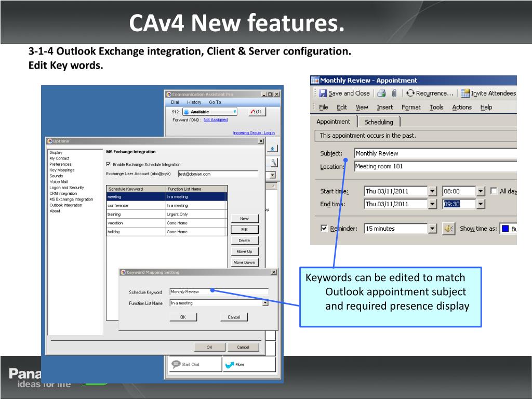This screenshot has height=399, width=532.
Task: Click the reminder sound speaker icon
Action: coord(448,229)
